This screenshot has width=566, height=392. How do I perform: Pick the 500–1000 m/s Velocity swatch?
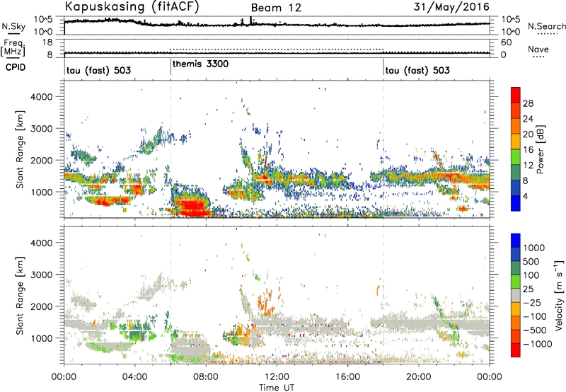click(x=516, y=254)
